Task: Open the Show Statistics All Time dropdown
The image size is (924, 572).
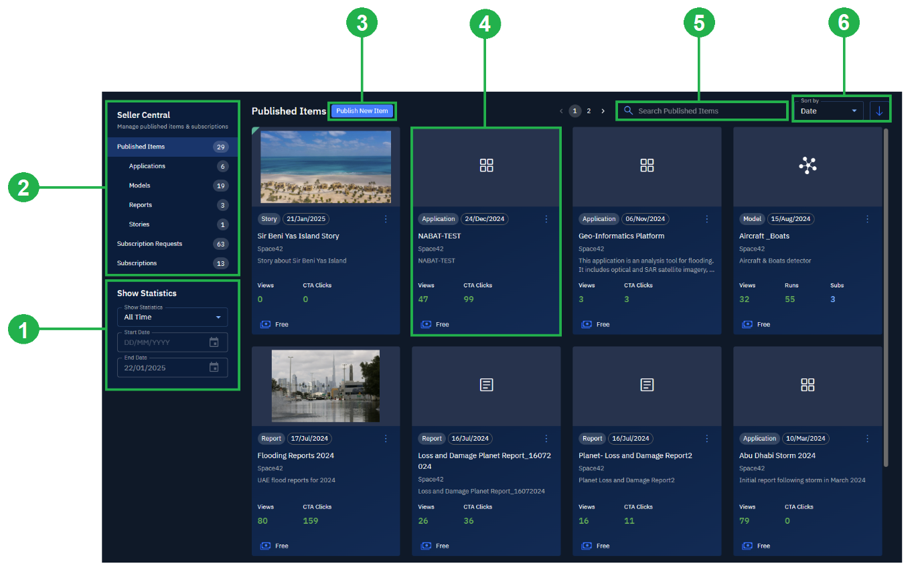Action: 172,316
